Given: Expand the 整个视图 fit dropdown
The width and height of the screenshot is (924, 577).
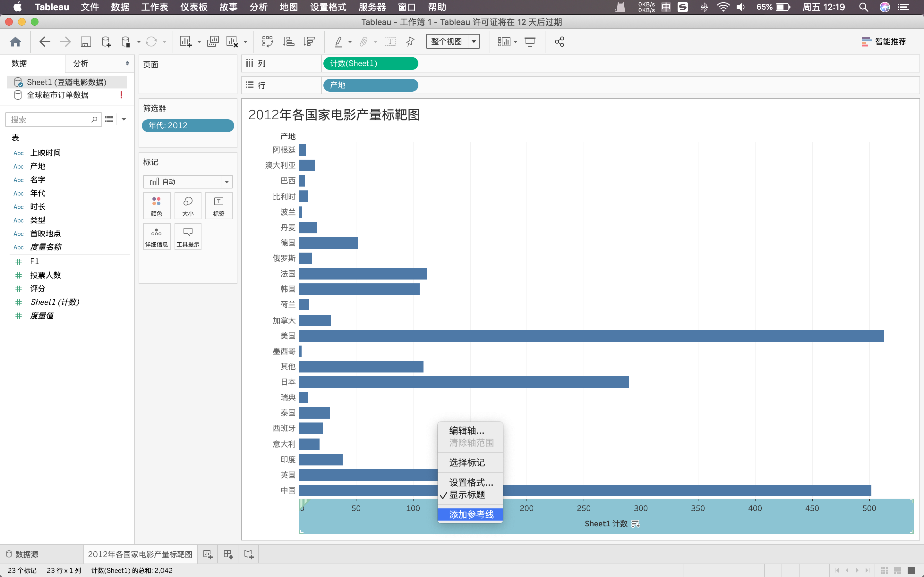Looking at the screenshot, I should [x=474, y=42].
